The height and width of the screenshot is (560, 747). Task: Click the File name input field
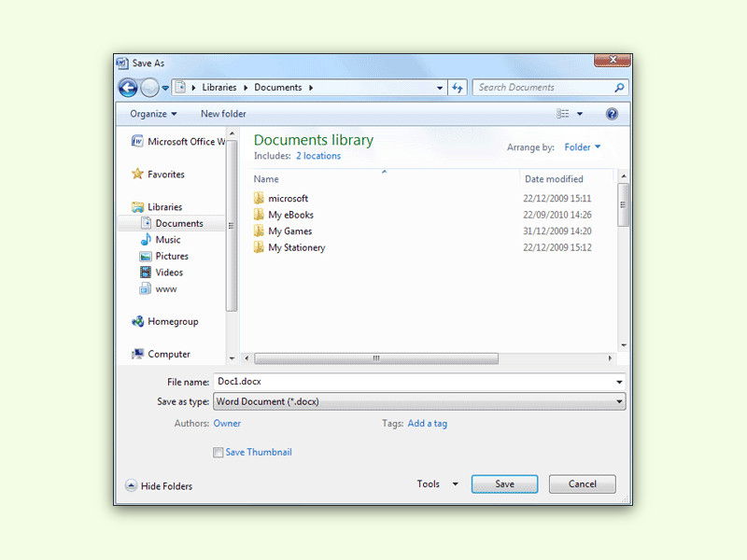click(x=413, y=382)
